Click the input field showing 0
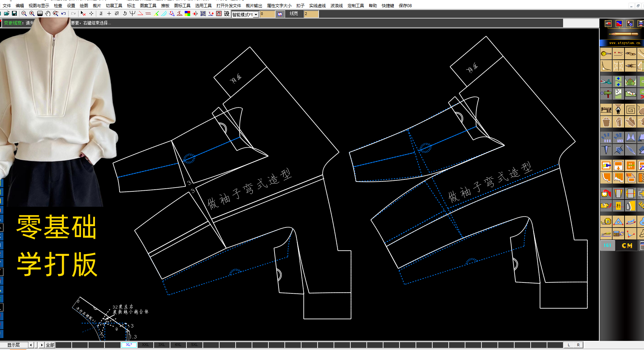The image size is (644, 350). 267,14
